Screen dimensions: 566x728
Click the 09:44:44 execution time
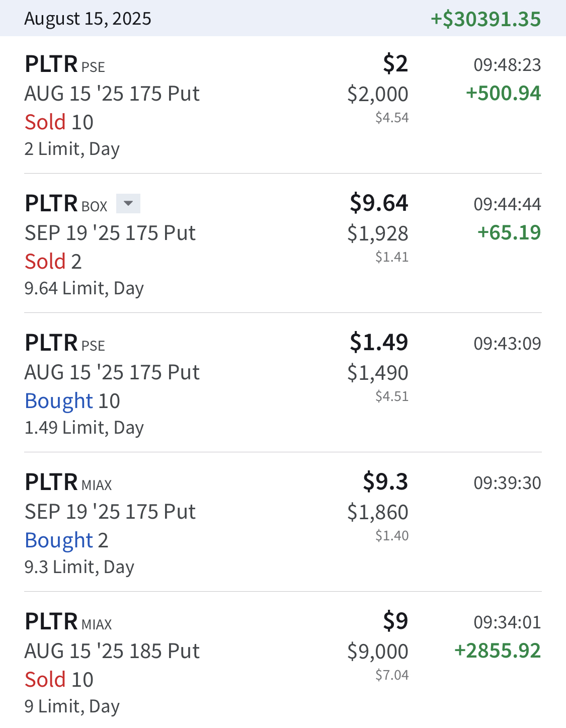coord(507,204)
